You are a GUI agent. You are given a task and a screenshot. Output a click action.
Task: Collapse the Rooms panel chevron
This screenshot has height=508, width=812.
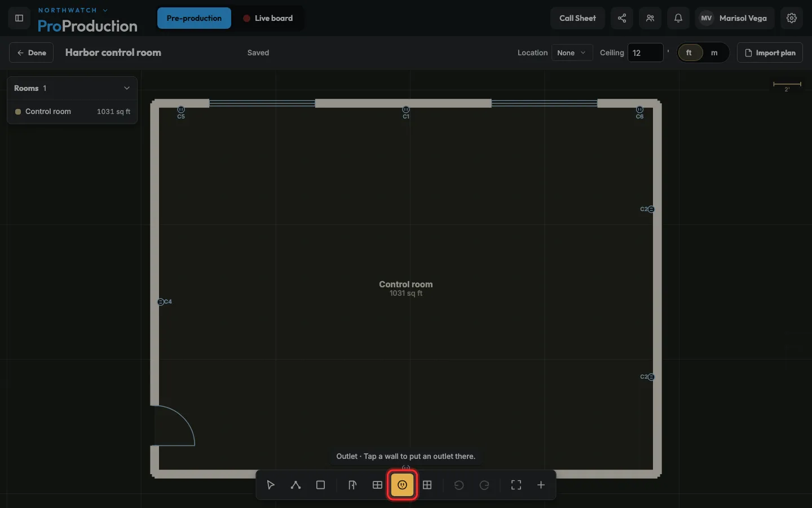[127, 88]
